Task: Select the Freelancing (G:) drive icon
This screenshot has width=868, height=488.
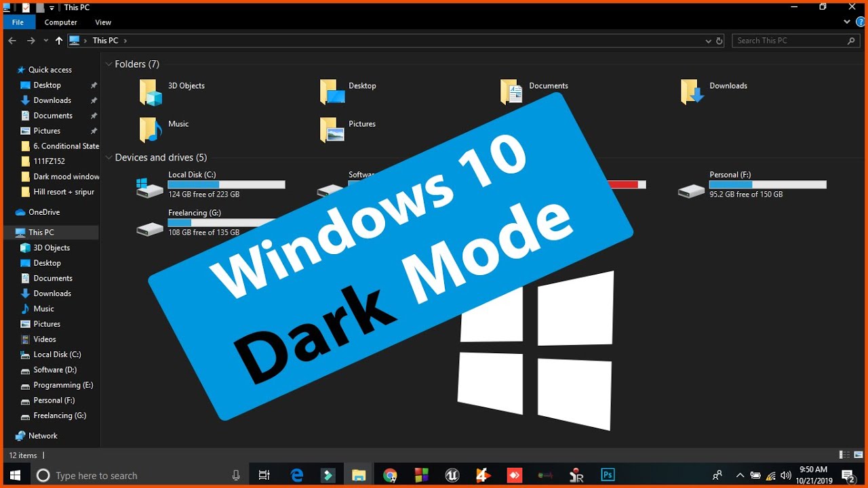Action: point(150,230)
